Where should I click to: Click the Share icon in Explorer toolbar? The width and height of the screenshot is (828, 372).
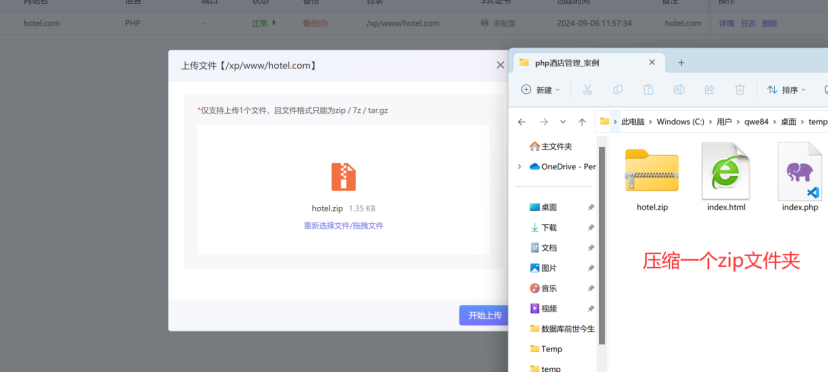point(709,90)
